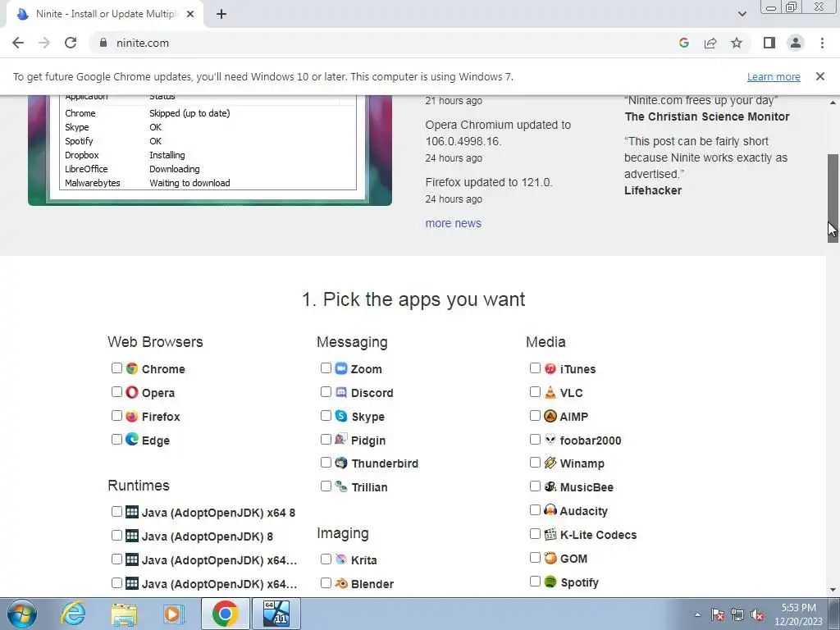Click the Skype icon under Messaging

point(341,416)
